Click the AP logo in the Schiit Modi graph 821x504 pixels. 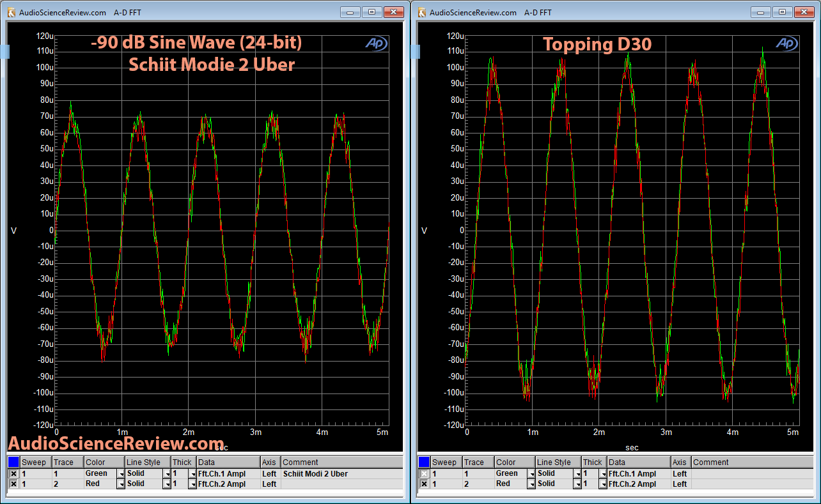tap(375, 43)
